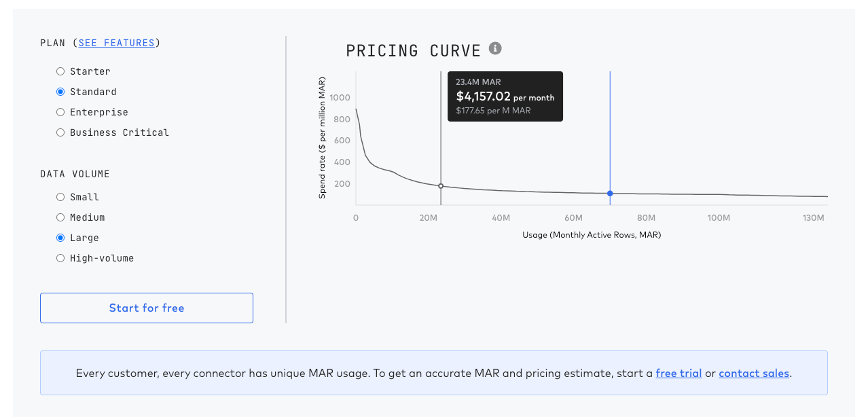868x417 pixels.
Task: Click the Pricing Curve info icon
Action: point(496,48)
